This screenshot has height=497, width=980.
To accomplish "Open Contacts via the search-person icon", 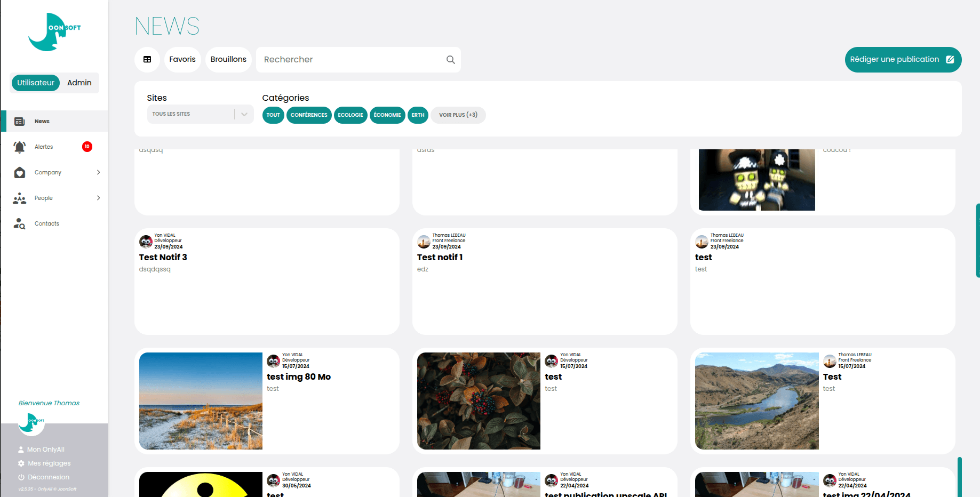I will pos(19,223).
